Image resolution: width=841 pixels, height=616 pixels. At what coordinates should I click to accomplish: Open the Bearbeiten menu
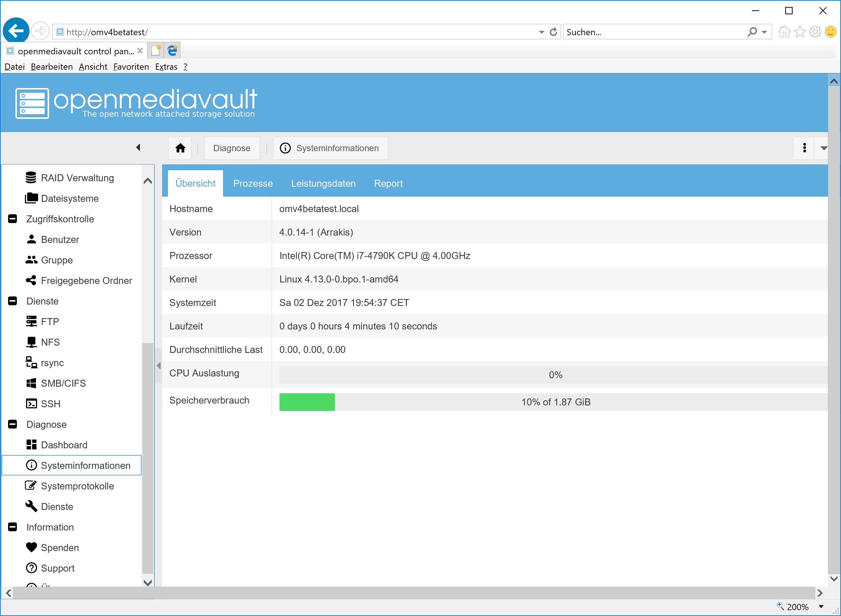[52, 67]
